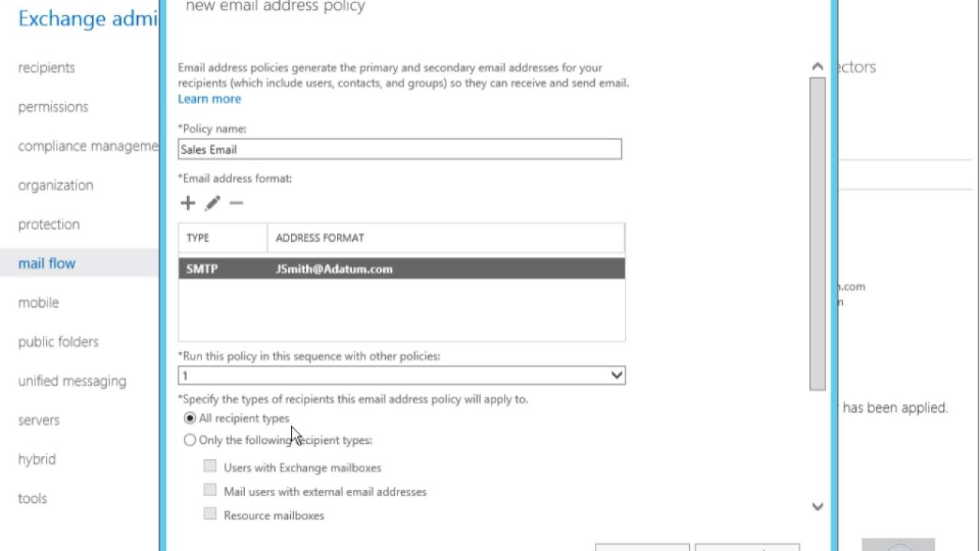Open compliance management in the sidebar

(x=88, y=145)
